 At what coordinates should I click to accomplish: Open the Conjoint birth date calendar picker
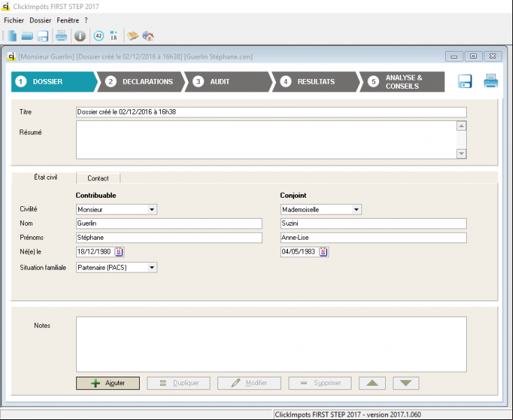323,252
